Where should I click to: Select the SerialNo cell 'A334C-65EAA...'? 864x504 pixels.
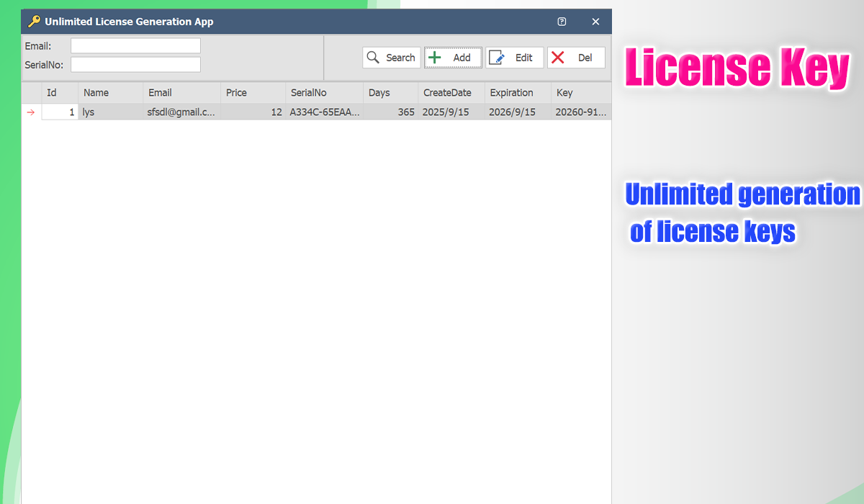click(325, 112)
